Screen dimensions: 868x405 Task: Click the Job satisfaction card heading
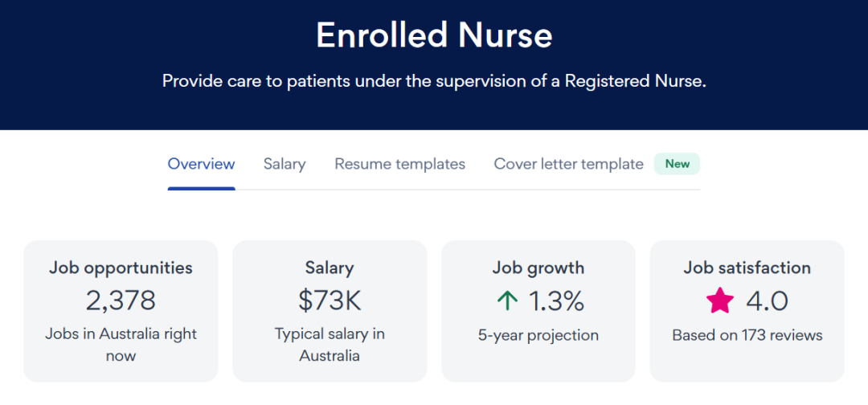pos(747,268)
